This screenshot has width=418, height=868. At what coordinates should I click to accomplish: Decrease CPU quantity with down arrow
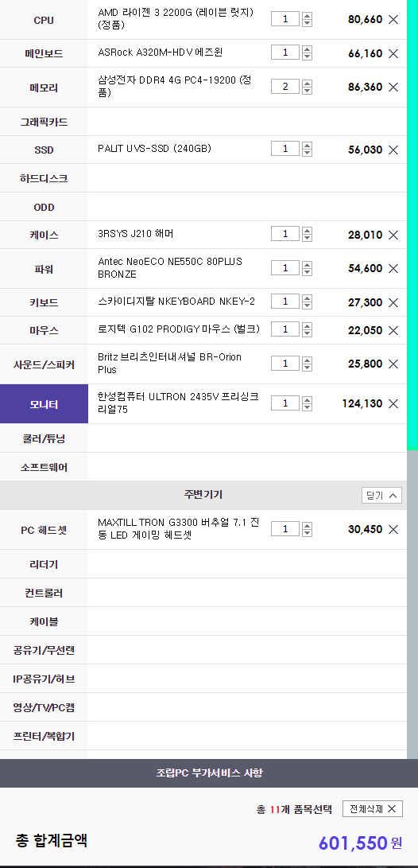[307, 23]
